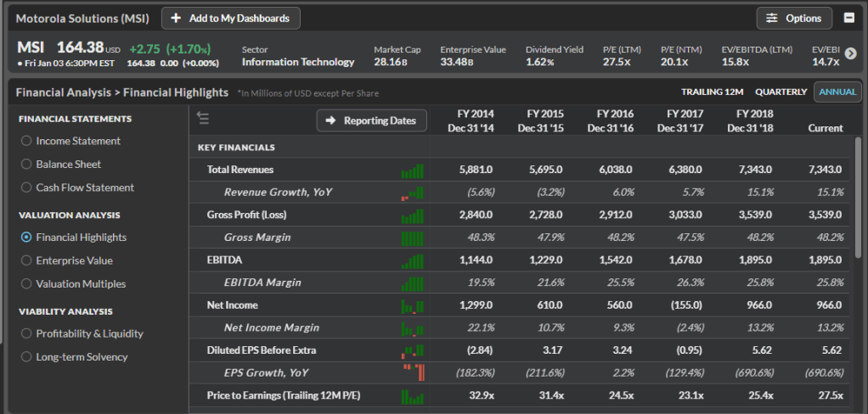Expand the Reporting Dates selector

[x=371, y=120]
